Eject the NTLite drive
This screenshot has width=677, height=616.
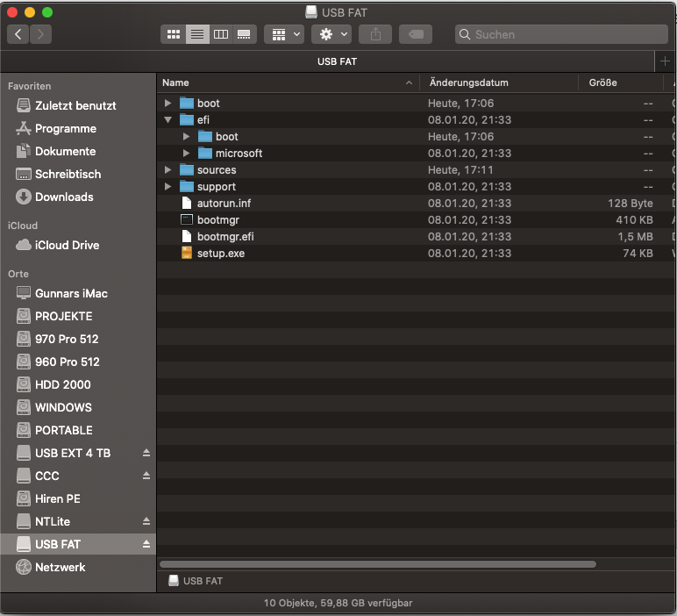pyautogui.click(x=146, y=521)
